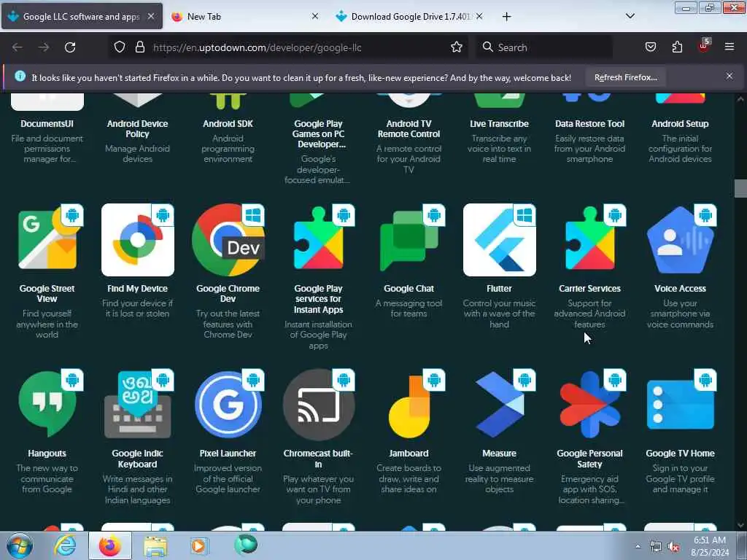Click 'Use your smartphone via voice commands'
Screen dimensions: 747x560
(681, 314)
